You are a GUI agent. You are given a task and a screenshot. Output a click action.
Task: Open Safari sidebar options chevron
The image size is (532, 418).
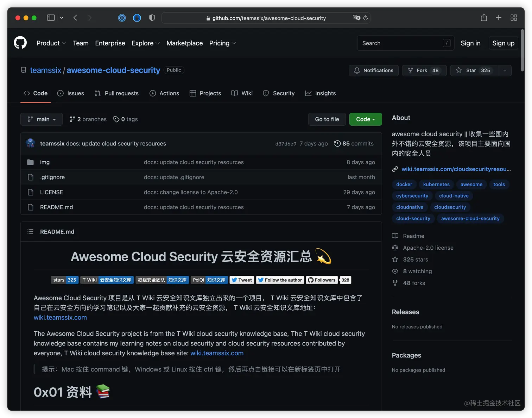pyautogui.click(x=62, y=18)
